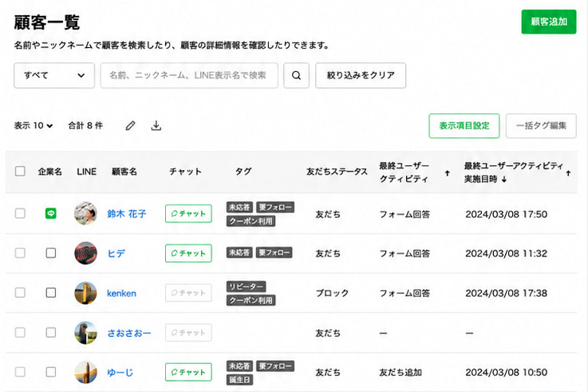Open chat with ヒデ
Viewport: 588px width, 392px height.
pos(188,253)
